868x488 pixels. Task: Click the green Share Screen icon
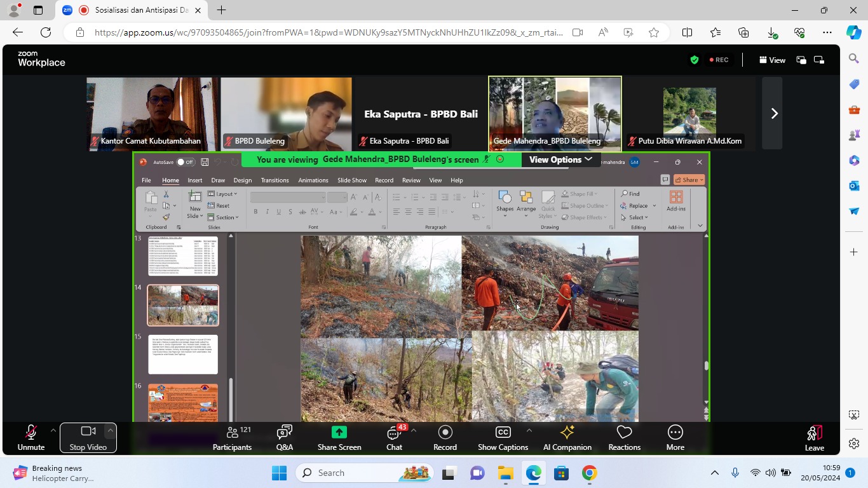coord(339,432)
